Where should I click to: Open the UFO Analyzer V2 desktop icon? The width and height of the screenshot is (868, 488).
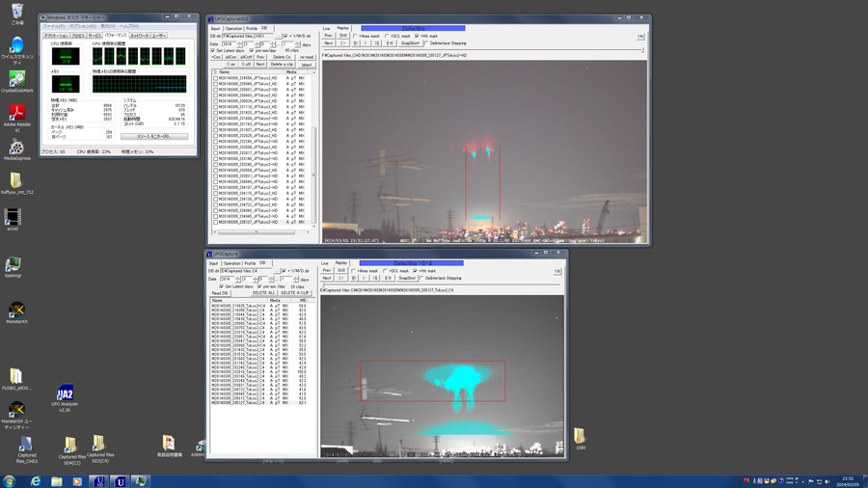click(x=65, y=393)
